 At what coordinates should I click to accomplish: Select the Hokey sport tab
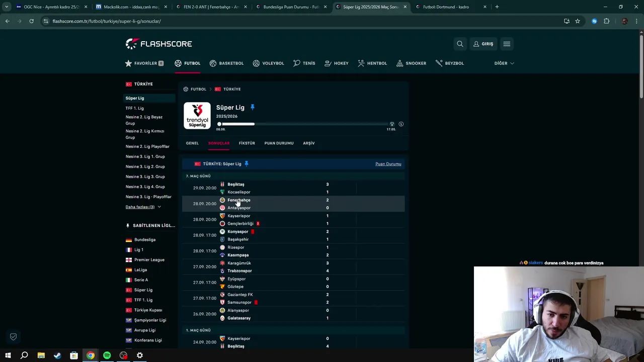point(337,63)
